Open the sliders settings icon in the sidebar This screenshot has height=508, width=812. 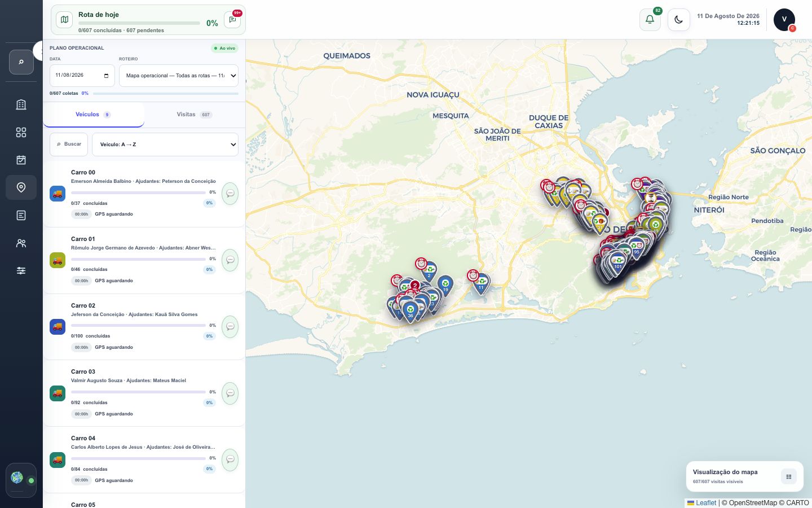[21, 271]
